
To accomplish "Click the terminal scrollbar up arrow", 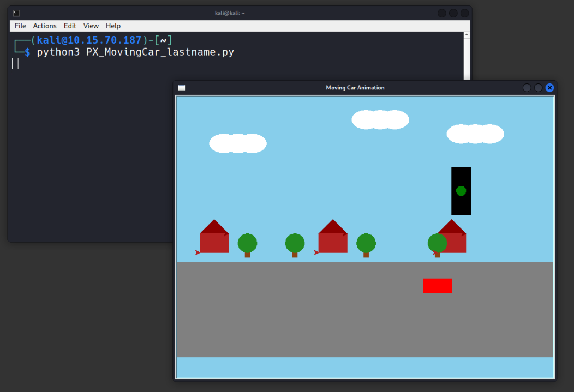I will tap(467, 35).
